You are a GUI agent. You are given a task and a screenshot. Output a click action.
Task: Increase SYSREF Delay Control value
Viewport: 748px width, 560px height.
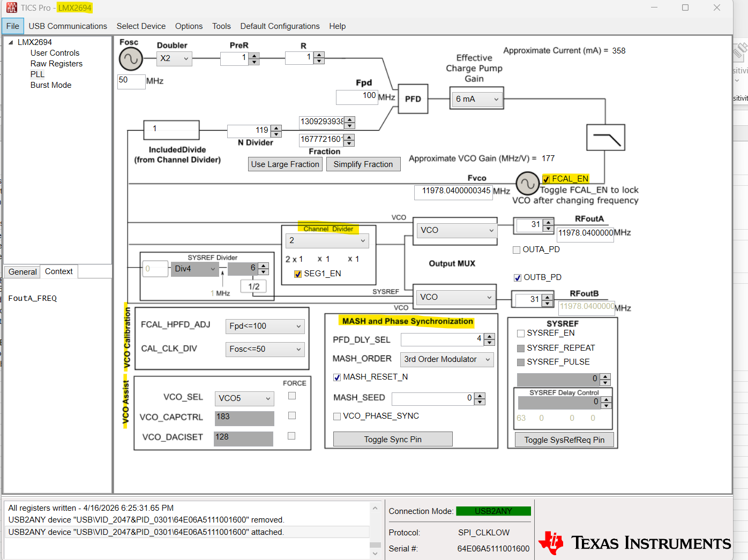(x=606, y=399)
